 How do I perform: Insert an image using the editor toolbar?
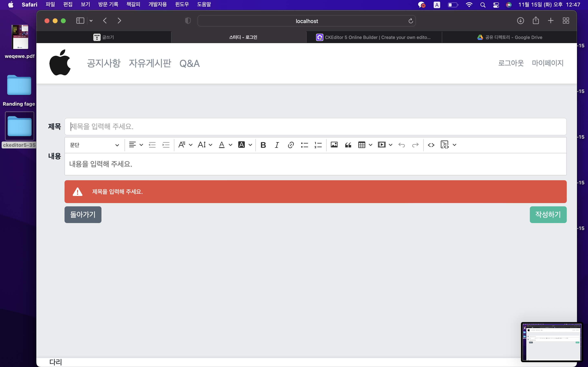pos(334,145)
